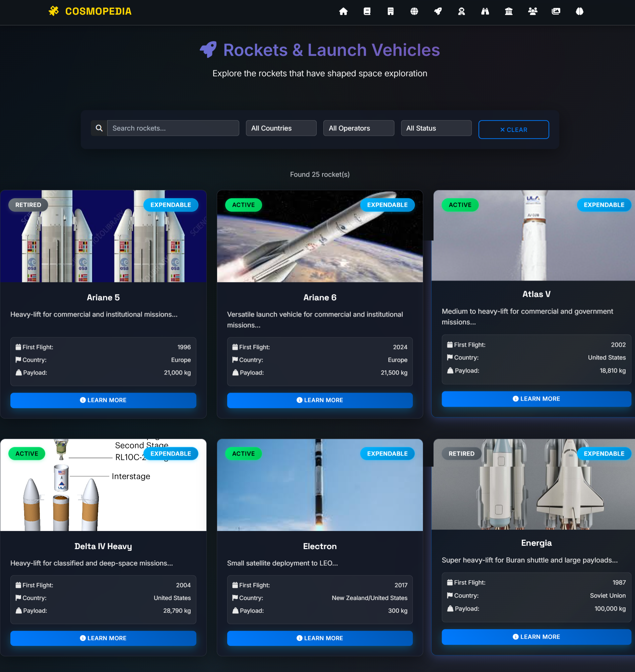Click the '21,500 kg' payload value
Screen dimensions: 635x672
coord(394,373)
